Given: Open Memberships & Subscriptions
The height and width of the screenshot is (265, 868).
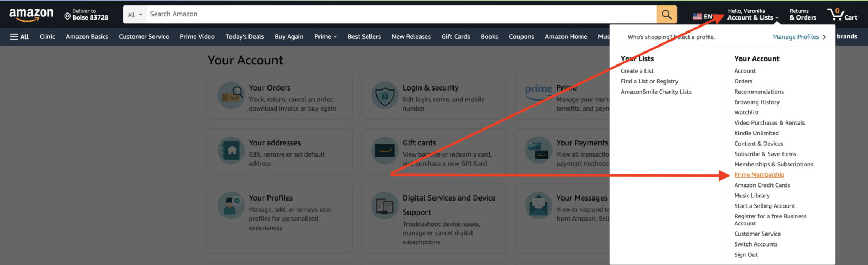Looking at the screenshot, I should 774,164.
